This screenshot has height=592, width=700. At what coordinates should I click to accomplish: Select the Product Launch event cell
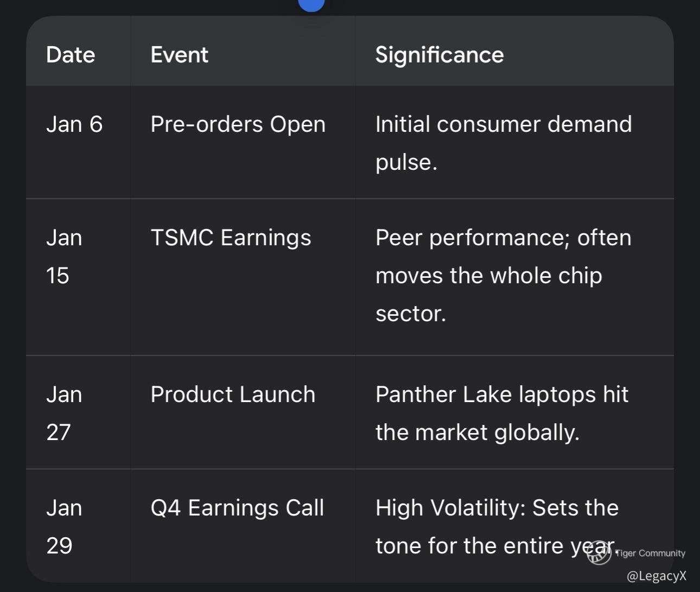[233, 394]
